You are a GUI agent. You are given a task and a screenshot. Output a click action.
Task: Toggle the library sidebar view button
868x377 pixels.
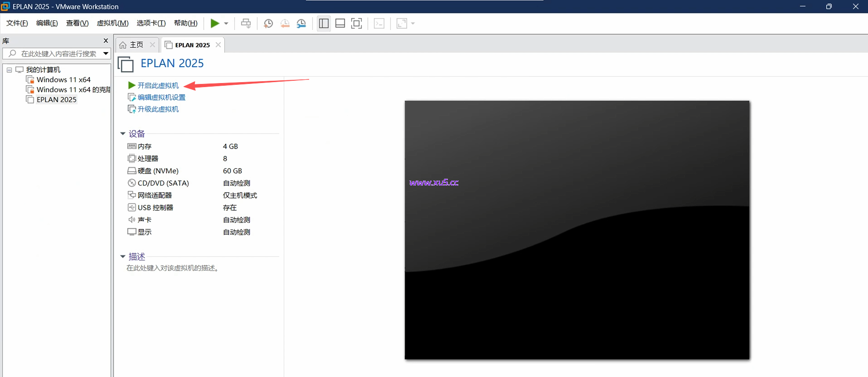point(324,24)
